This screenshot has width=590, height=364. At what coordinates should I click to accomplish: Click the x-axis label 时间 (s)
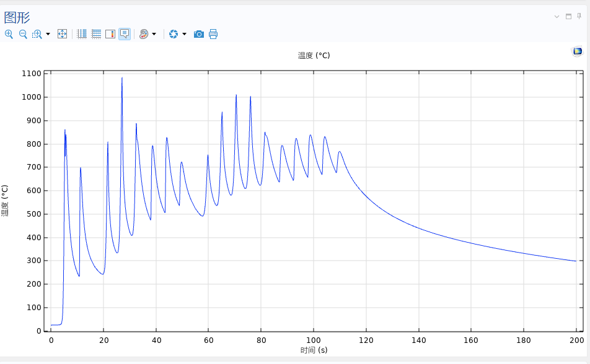point(314,350)
